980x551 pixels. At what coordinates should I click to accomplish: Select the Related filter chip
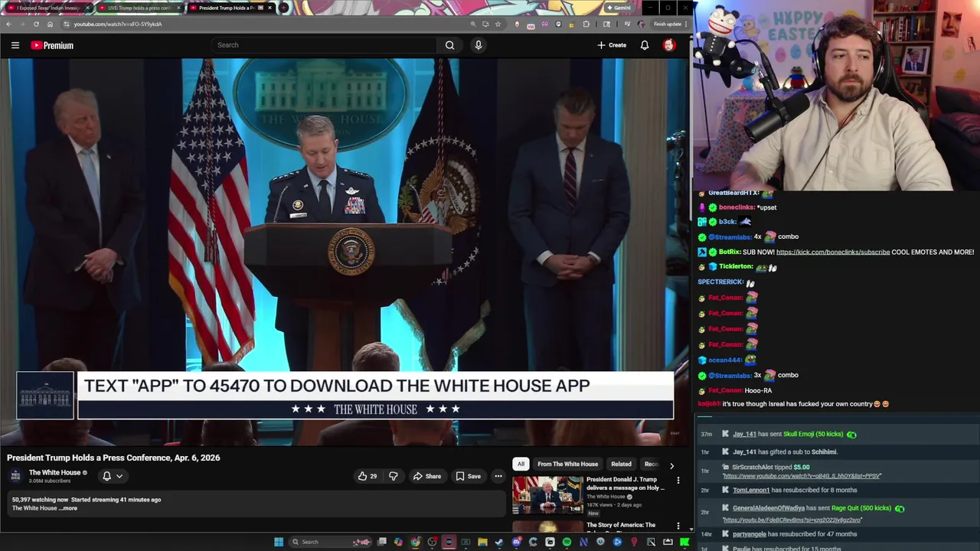621,464
